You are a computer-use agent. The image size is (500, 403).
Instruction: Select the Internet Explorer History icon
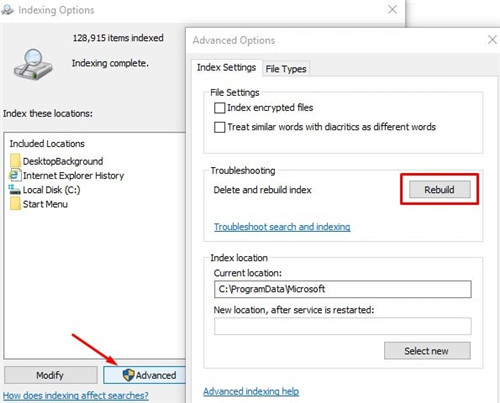pyautogui.click(x=14, y=175)
